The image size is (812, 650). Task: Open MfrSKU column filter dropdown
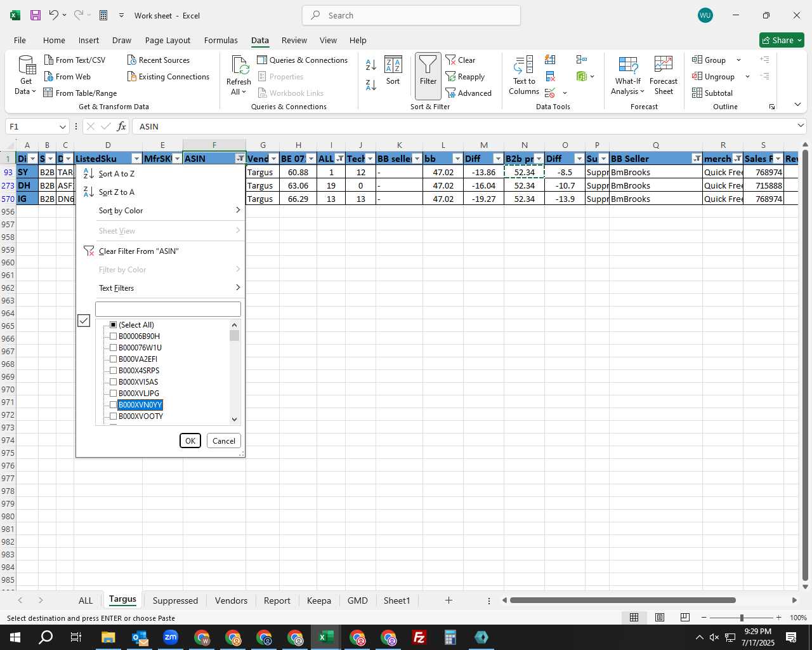pos(177,159)
